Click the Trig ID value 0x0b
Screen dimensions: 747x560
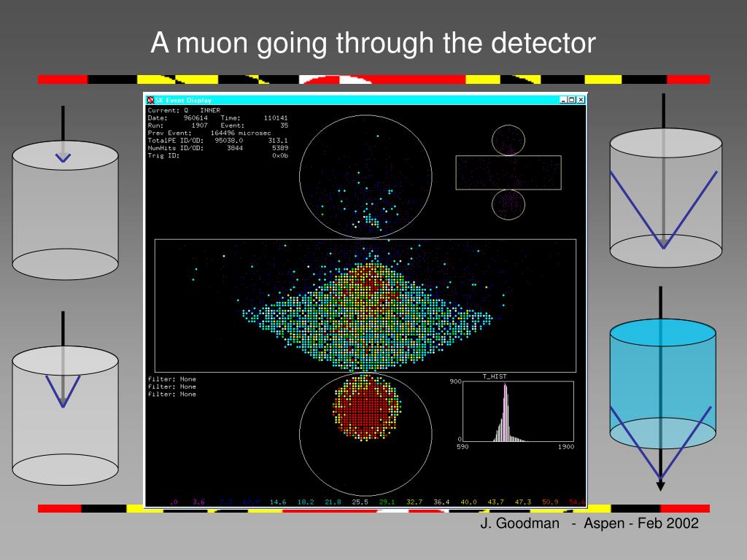point(280,156)
